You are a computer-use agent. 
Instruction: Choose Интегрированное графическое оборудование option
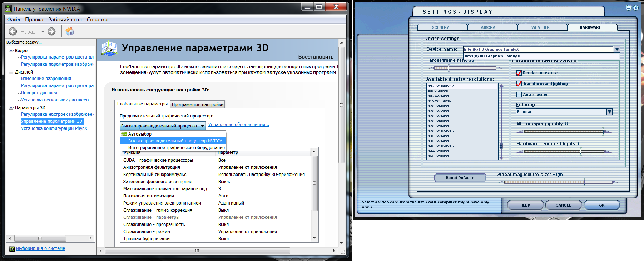click(173, 148)
